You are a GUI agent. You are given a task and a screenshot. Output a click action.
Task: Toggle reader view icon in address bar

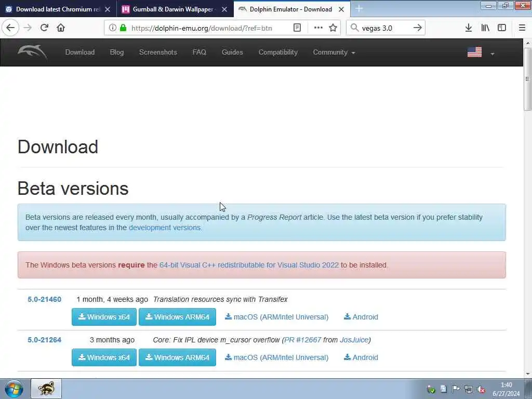(x=297, y=28)
